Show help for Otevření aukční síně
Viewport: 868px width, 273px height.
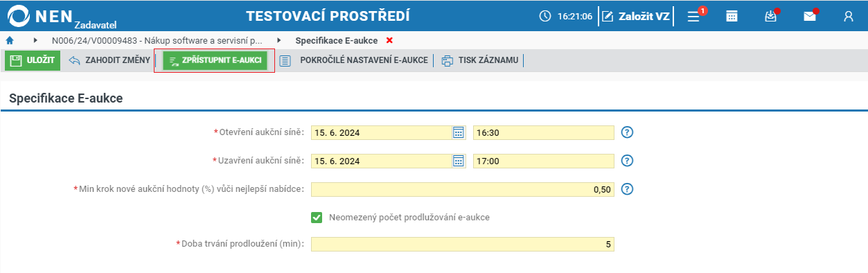point(628,132)
